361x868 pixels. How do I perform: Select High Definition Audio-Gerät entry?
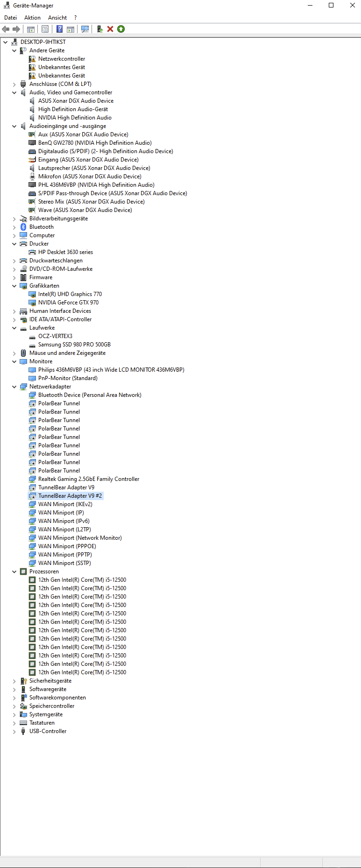coord(73,109)
